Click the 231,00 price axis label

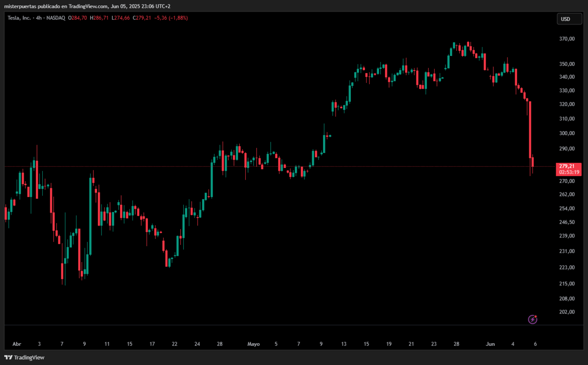(x=567, y=251)
